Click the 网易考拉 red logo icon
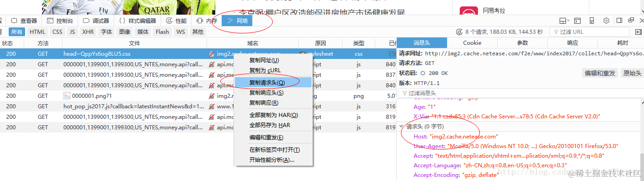The image size is (644, 181). 468,11
